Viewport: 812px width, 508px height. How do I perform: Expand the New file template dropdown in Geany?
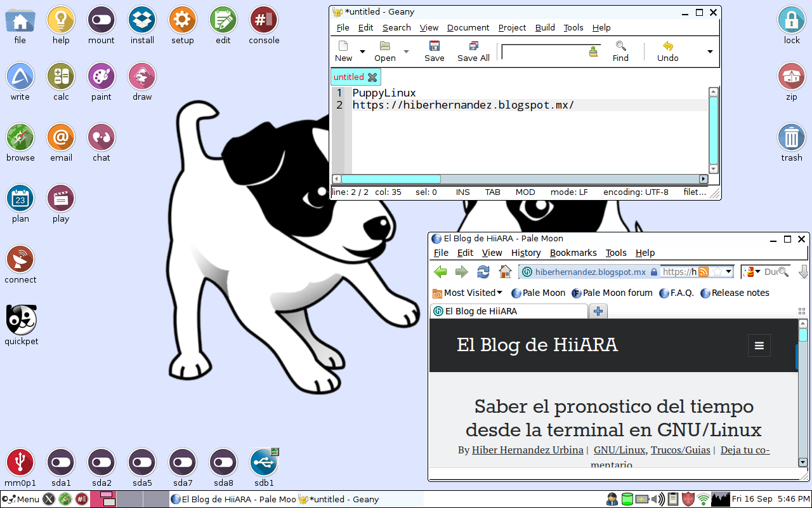362,51
